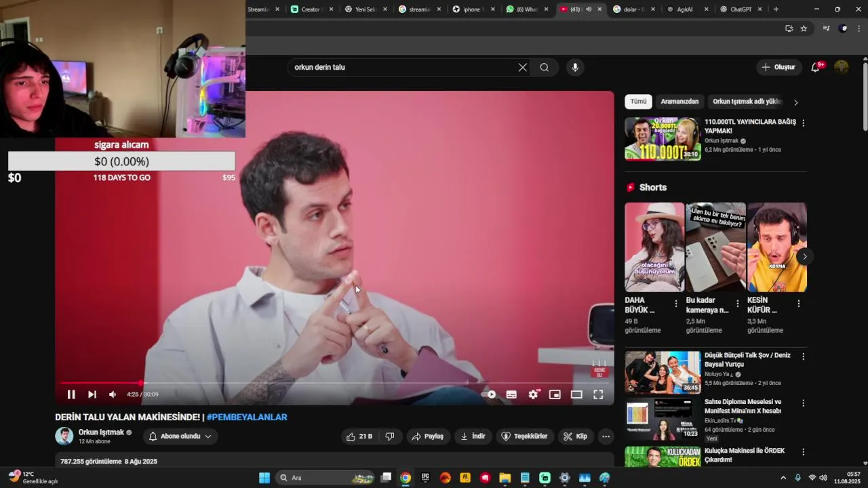Open the Chrome profile avatar
The width and height of the screenshot is (868, 488).
pos(844,28)
